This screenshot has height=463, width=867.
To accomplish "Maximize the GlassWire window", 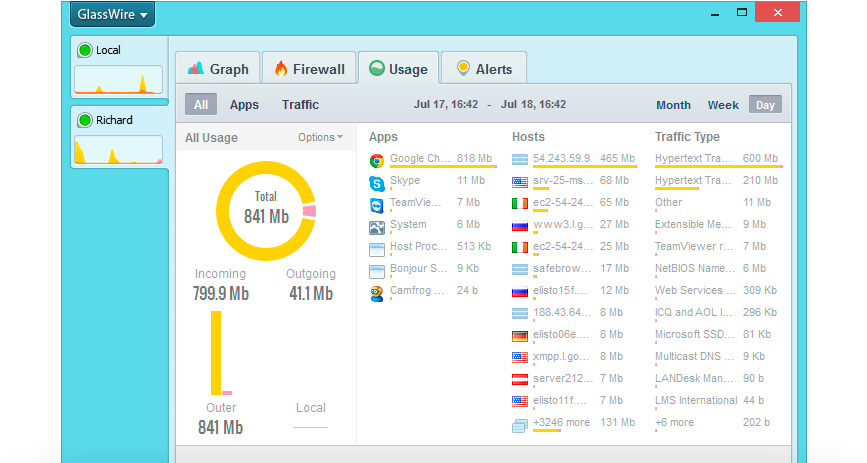I will 742,12.
